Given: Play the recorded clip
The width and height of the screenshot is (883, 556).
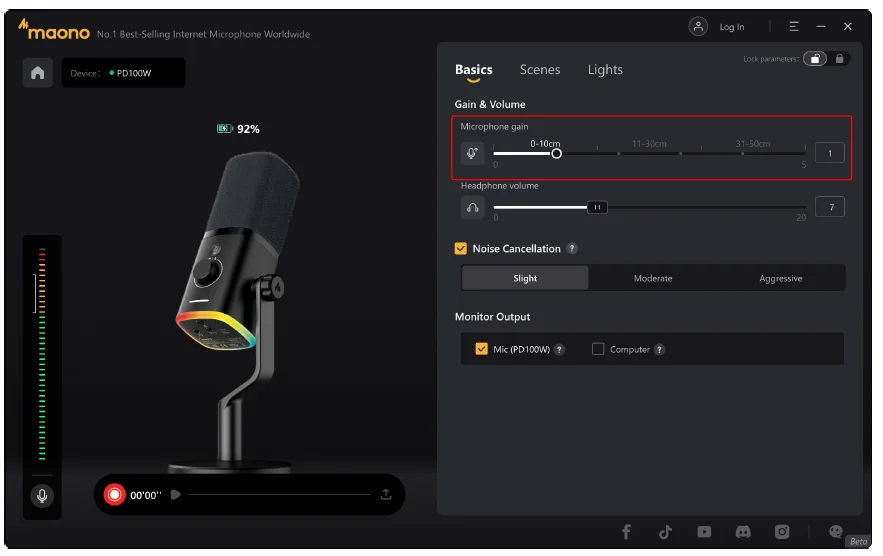Looking at the screenshot, I should point(176,495).
